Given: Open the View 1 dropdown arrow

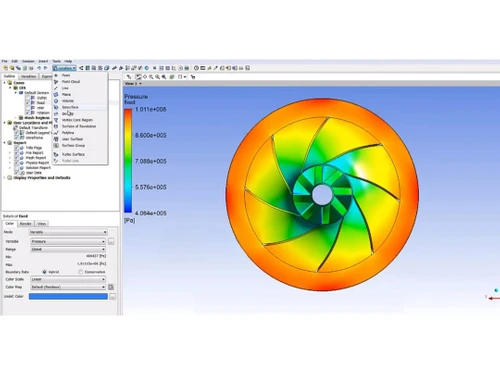Looking at the screenshot, I should 140,84.
